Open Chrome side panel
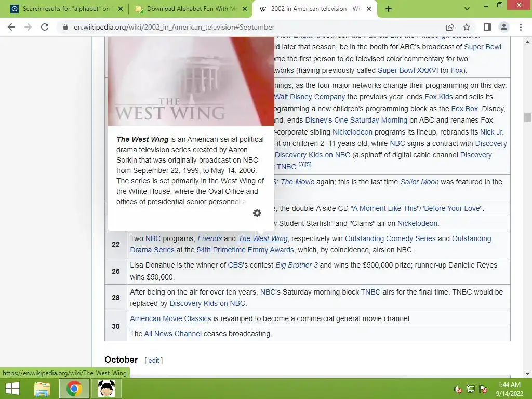The image size is (532, 399). tap(487, 27)
